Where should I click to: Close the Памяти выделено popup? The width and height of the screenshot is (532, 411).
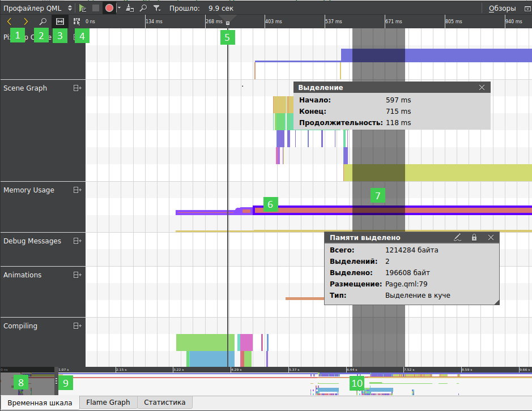point(491,237)
